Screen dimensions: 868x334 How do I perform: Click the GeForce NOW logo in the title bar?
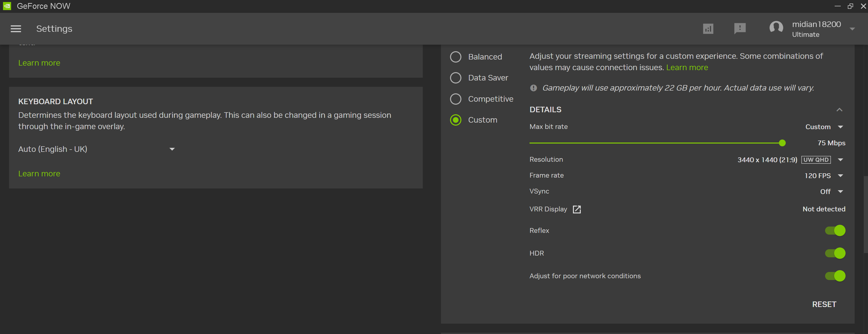pos(7,6)
